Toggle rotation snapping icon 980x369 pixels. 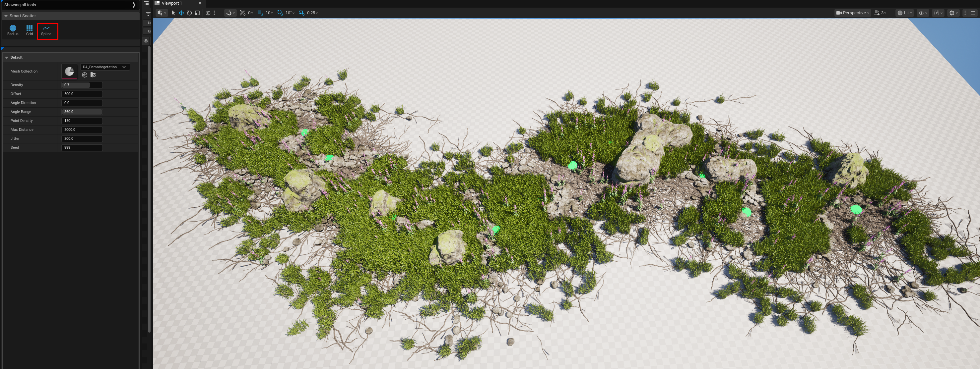[x=280, y=13]
